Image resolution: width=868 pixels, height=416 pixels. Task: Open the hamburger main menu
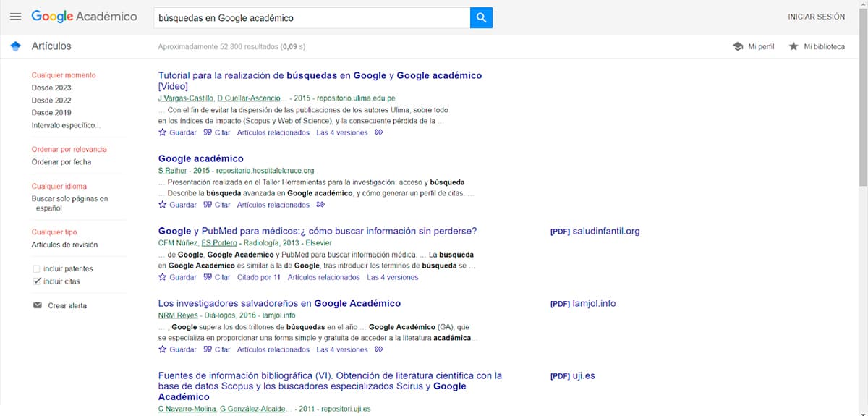tap(15, 17)
